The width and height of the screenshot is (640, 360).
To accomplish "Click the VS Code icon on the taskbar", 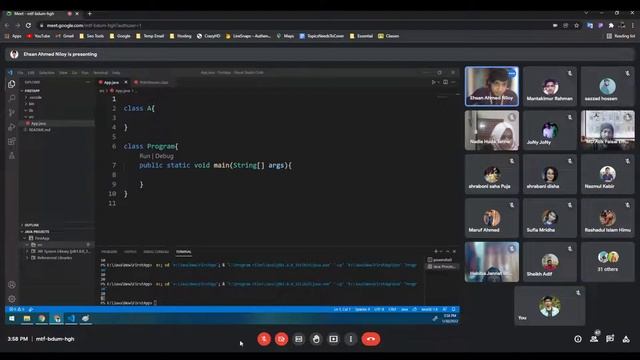I will click(x=71, y=318).
